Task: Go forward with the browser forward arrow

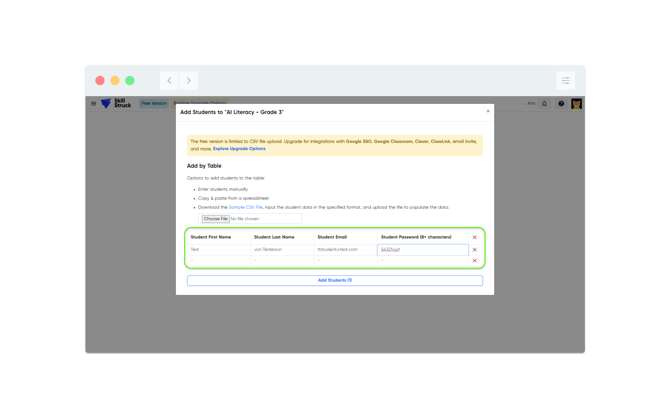Action: point(188,80)
